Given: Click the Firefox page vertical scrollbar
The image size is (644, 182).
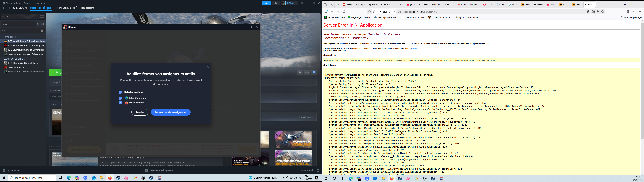Looking at the screenshot, I should pos(642,80).
